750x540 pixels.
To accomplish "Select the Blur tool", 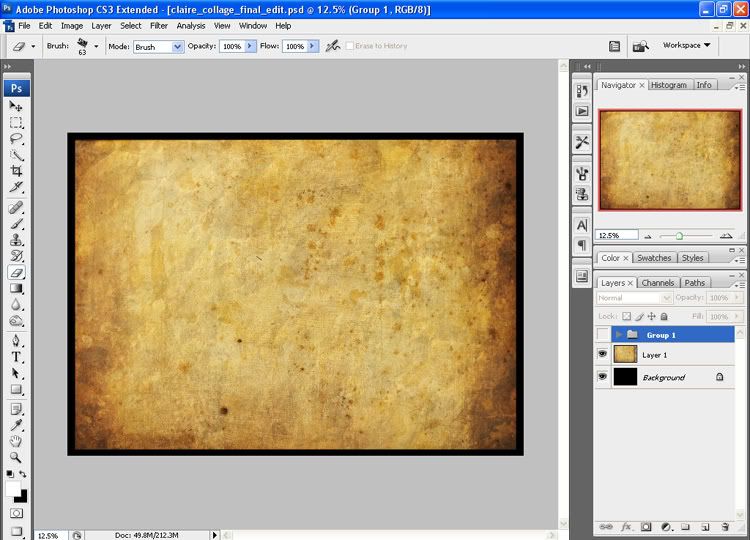I will point(16,305).
